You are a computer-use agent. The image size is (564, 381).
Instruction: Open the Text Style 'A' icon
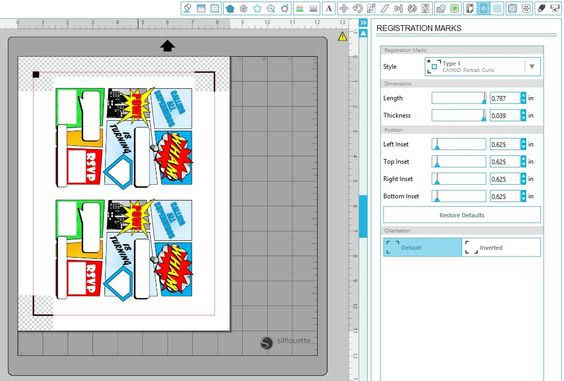pyautogui.click(x=329, y=8)
